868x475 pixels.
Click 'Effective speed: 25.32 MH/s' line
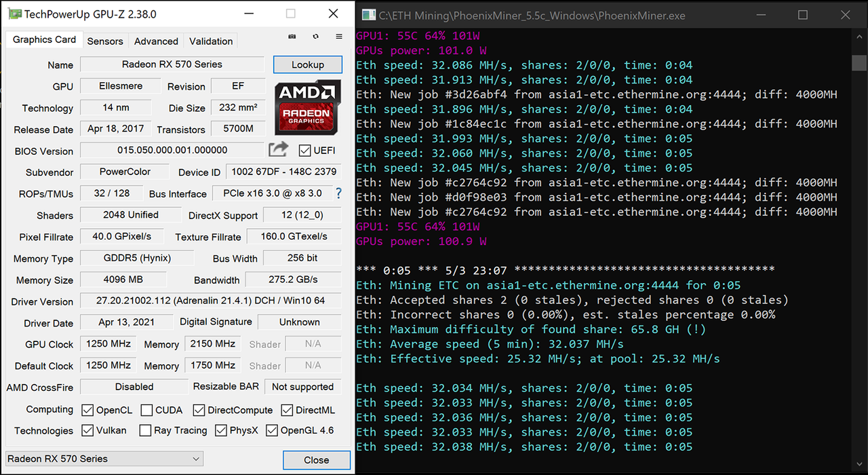(x=538, y=358)
